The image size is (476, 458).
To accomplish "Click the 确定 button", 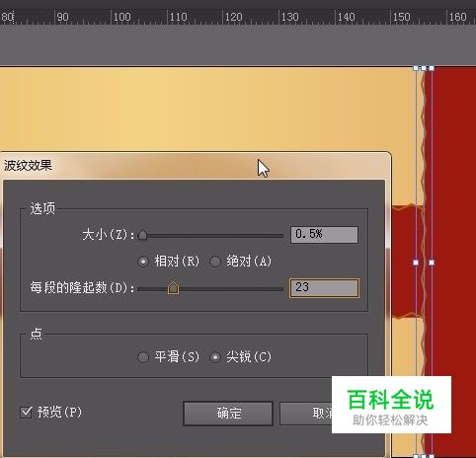I will click(228, 414).
